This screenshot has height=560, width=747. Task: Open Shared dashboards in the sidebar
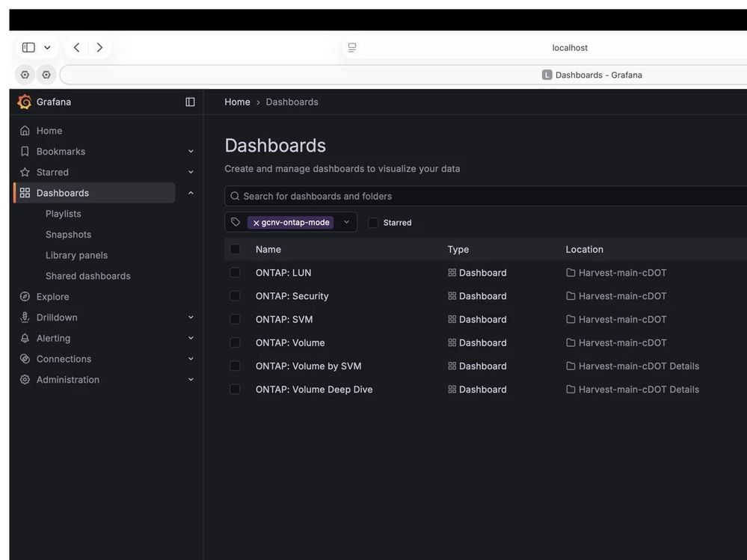tap(88, 276)
